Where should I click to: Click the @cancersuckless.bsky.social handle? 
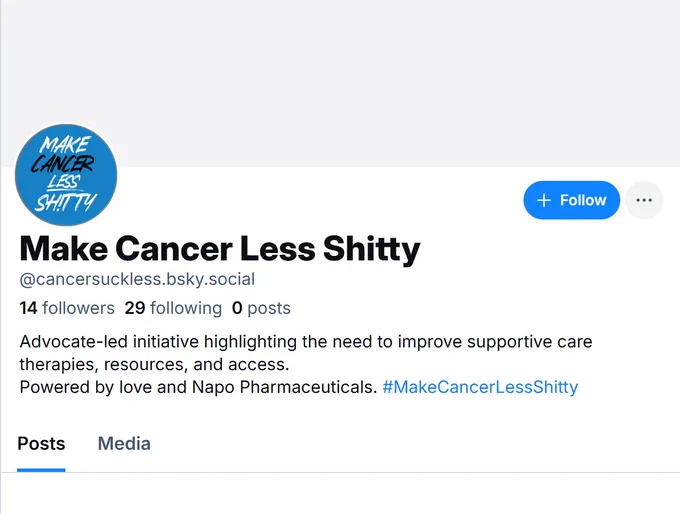(137, 279)
